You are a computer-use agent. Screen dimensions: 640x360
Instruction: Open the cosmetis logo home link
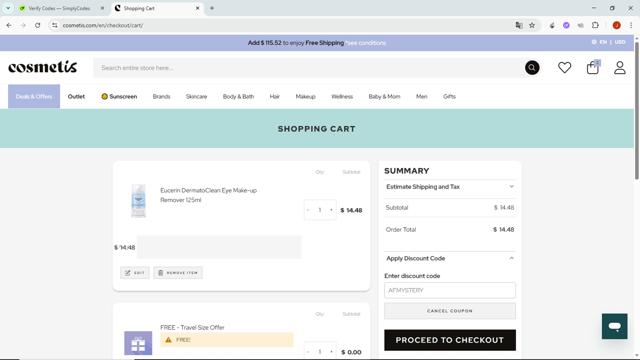coord(42,67)
